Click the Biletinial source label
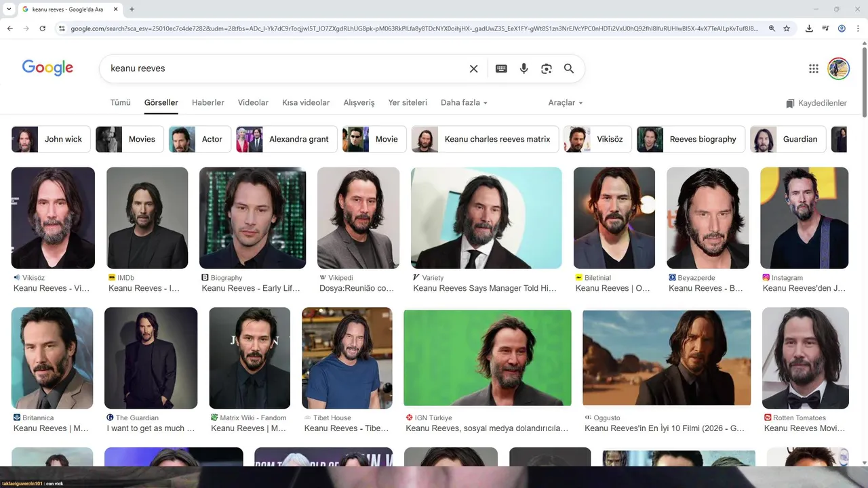The height and width of the screenshot is (488, 868). point(597,278)
